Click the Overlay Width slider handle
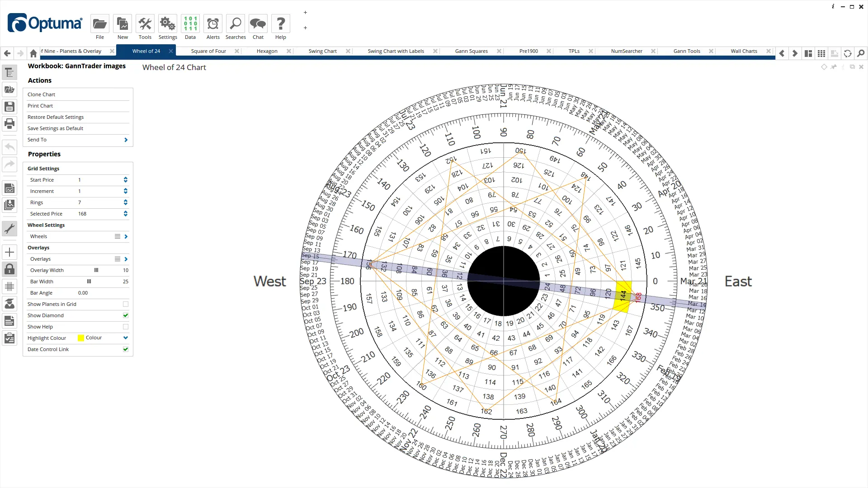This screenshot has height=488, width=868. tap(96, 270)
